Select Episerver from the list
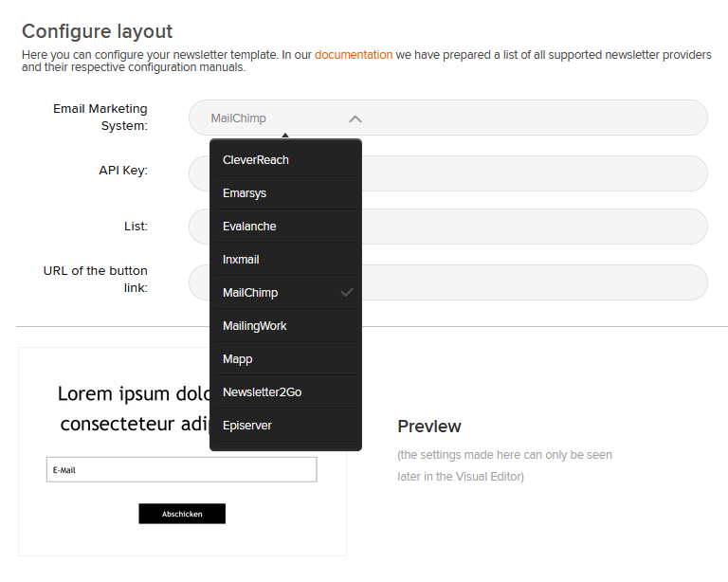 pyautogui.click(x=285, y=426)
